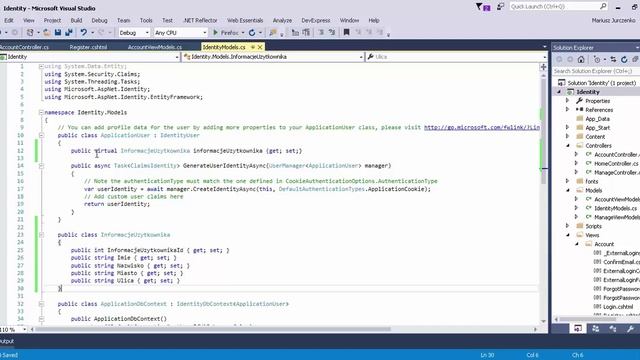Click the editor horizontal scrollbar thumb
The image size is (640, 360).
(x=212, y=329)
